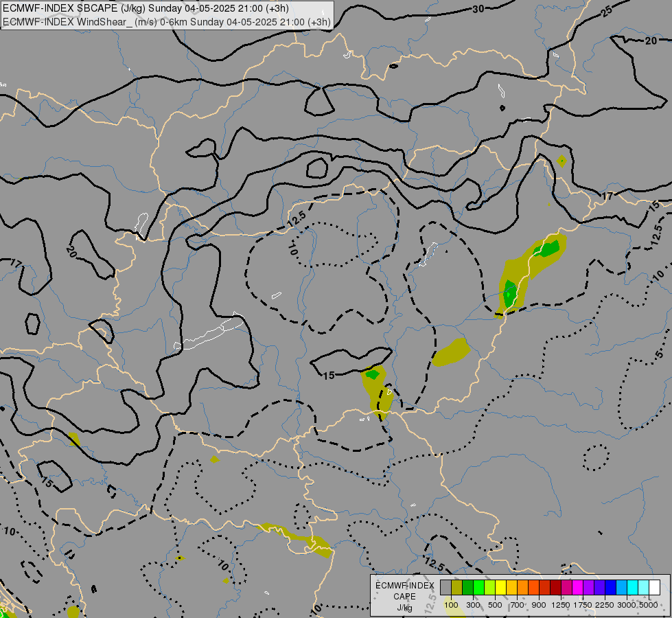This screenshot has width=672, height=618.
Task: Click the 5 dotted contour label
Action: [x=659, y=354]
